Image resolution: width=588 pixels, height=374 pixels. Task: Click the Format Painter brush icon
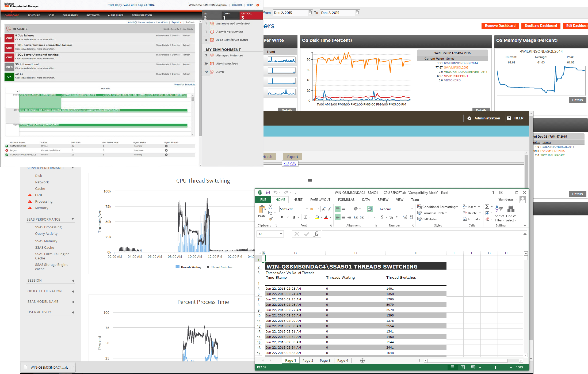point(270,219)
